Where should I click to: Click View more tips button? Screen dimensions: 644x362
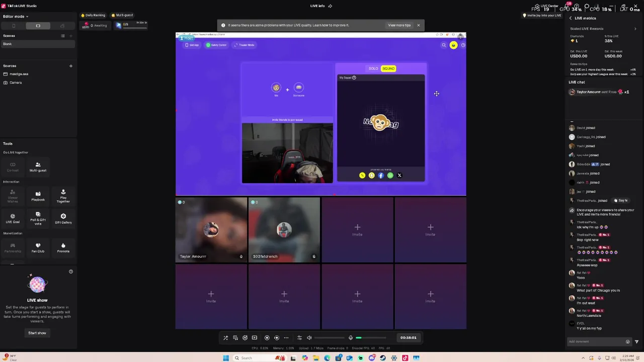(399, 25)
